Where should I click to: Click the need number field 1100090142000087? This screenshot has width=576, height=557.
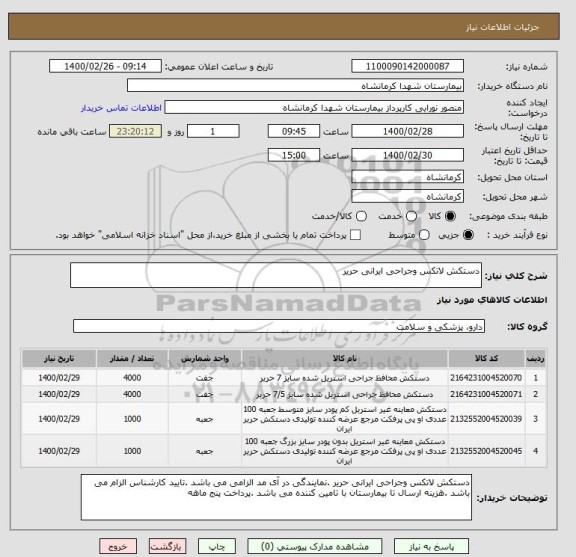tap(407, 66)
